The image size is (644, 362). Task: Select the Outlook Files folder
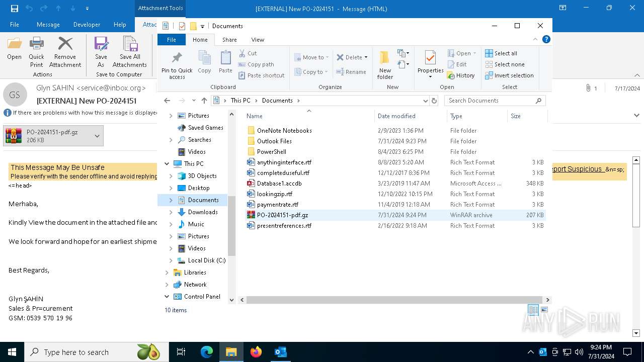tap(274, 141)
